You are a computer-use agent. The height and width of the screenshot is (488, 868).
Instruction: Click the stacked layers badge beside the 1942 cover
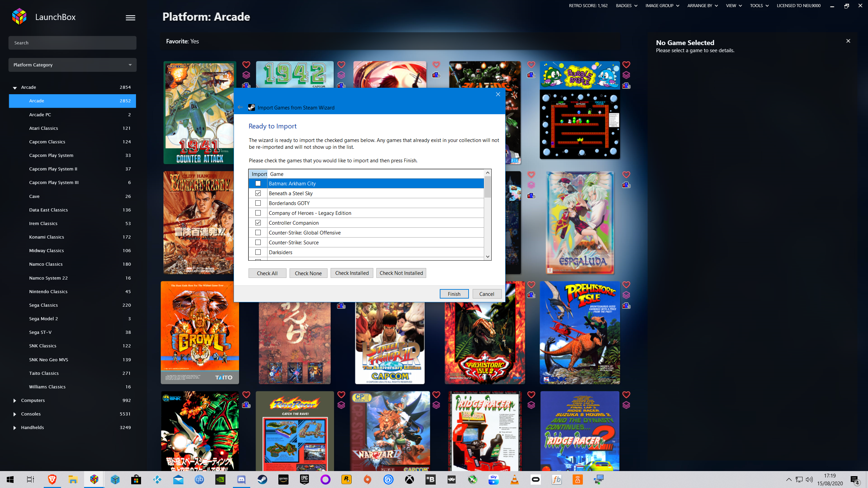coord(341,75)
